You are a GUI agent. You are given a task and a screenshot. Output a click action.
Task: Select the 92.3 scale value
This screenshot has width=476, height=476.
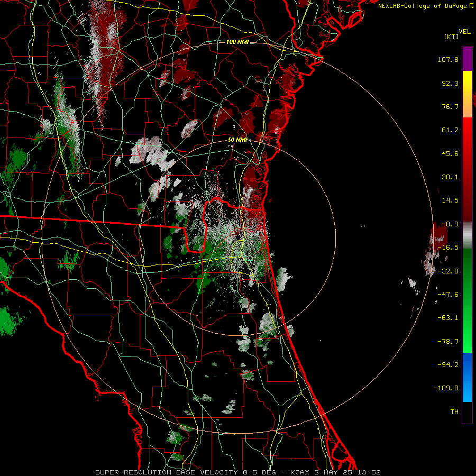tap(450, 83)
